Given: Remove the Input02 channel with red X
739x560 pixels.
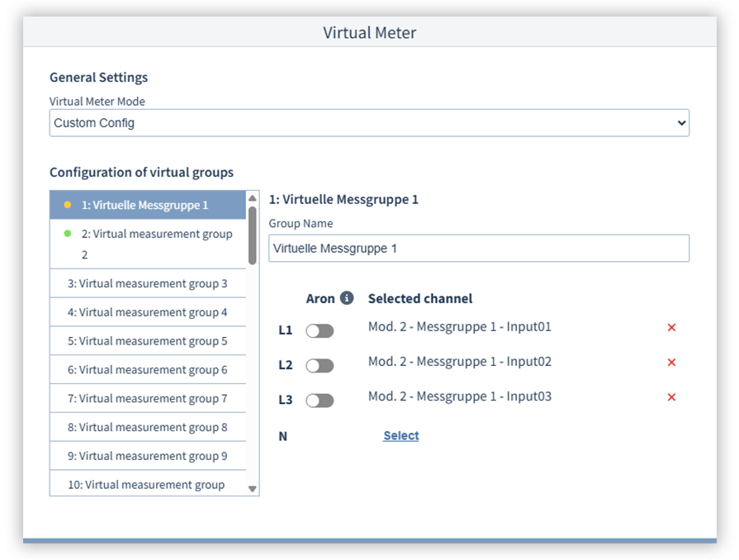Looking at the screenshot, I should coord(671,363).
